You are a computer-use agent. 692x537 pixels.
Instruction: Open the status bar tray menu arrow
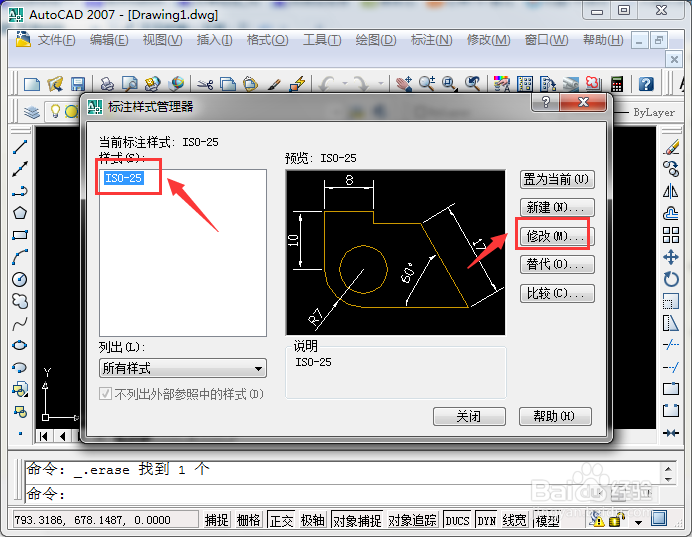coord(638,522)
